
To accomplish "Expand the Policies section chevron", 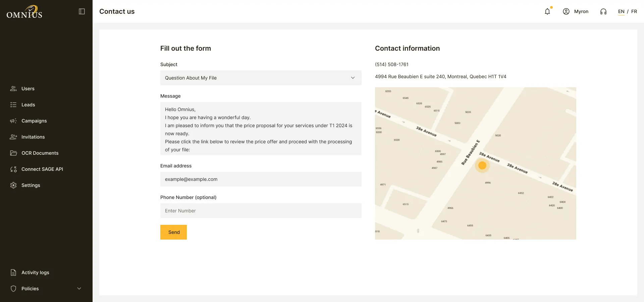I will click(79, 289).
